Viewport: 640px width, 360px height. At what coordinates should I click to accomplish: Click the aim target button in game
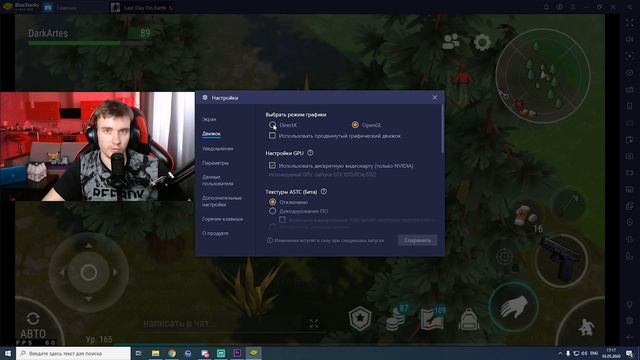504,257
